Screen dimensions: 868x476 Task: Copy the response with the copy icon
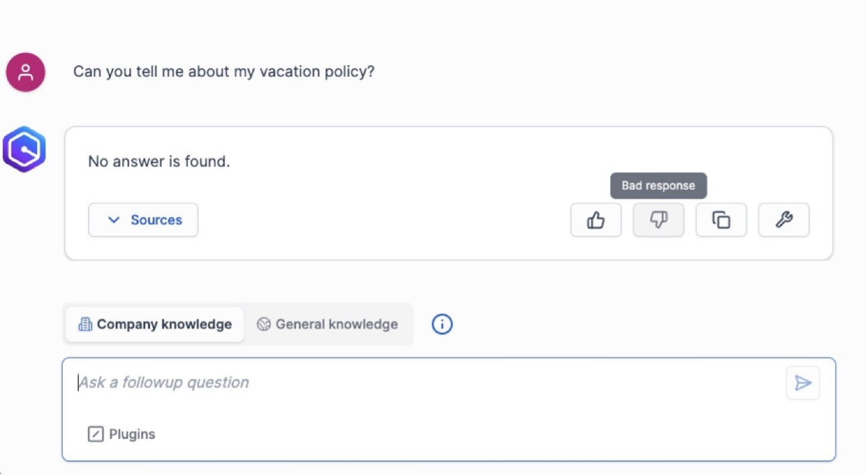721,220
